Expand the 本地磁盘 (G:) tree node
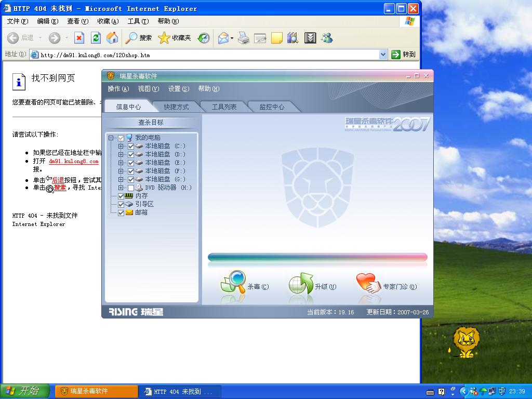This screenshot has height=399, width=532. click(121, 179)
